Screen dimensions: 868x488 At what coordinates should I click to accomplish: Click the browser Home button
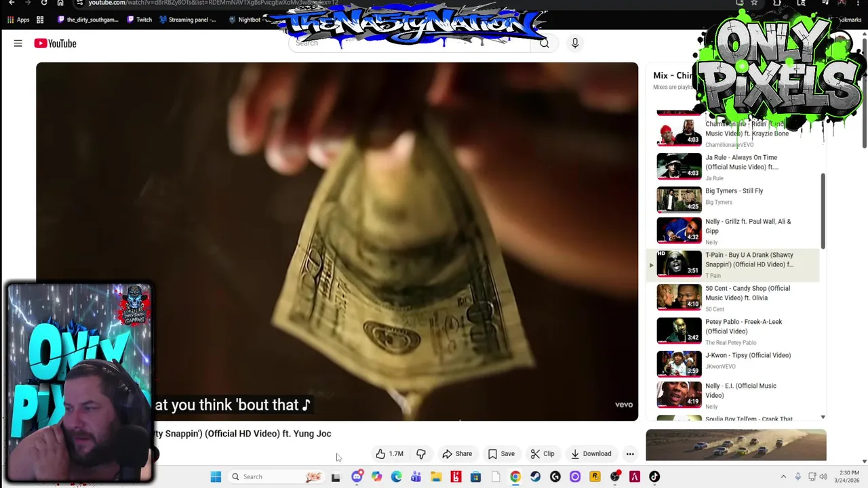click(x=60, y=3)
